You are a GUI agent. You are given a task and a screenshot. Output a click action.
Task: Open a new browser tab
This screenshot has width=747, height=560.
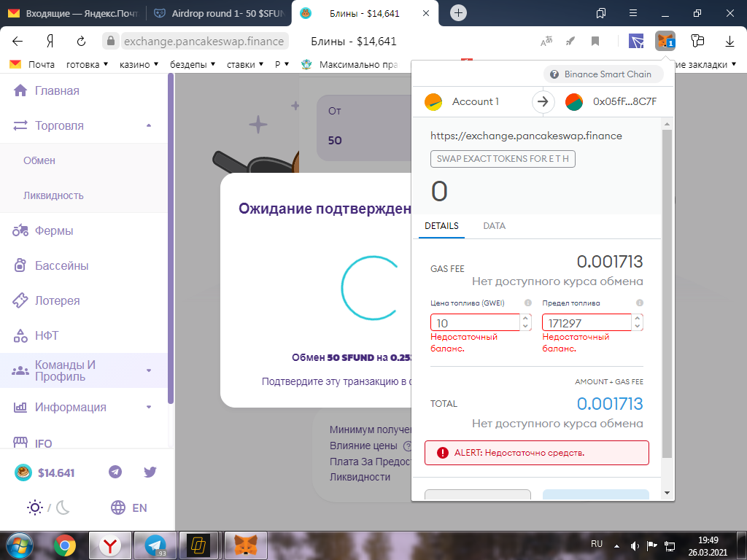coord(458,13)
